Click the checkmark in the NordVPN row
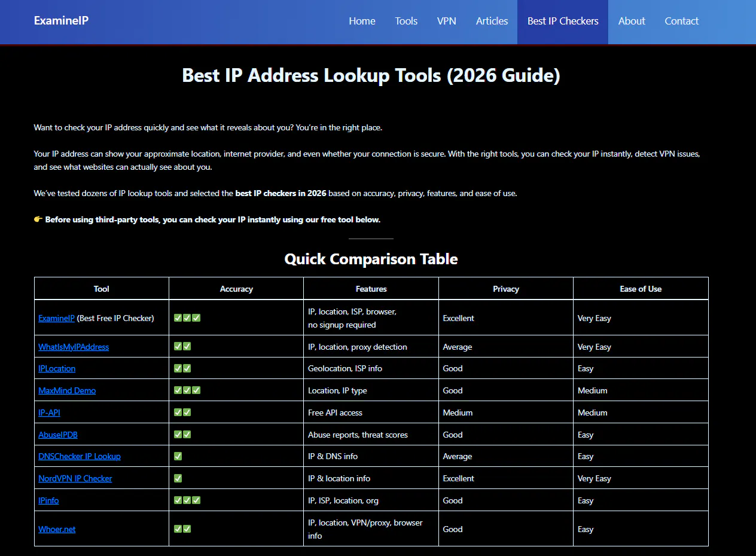The height and width of the screenshot is (556, 756). [x=178, y=478]
